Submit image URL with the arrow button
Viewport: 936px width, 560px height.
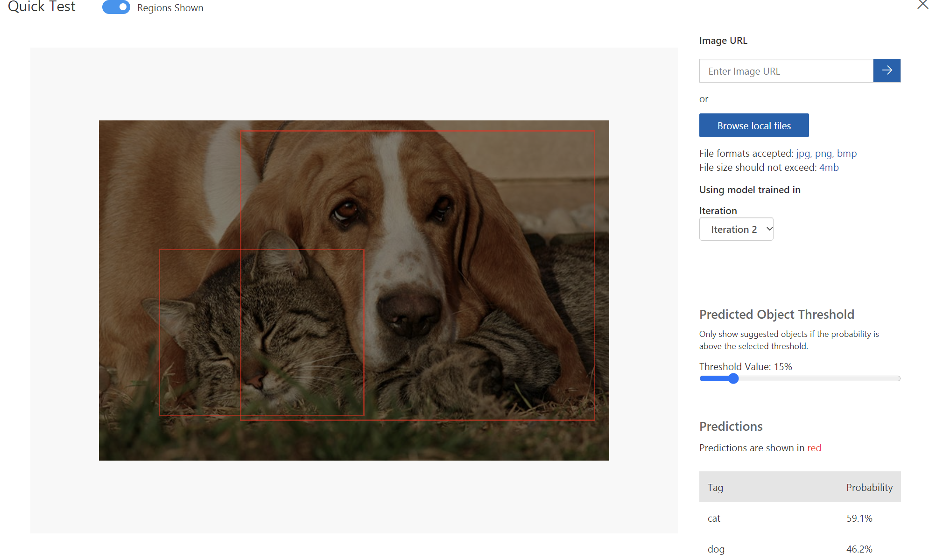(x=887, y=70)
